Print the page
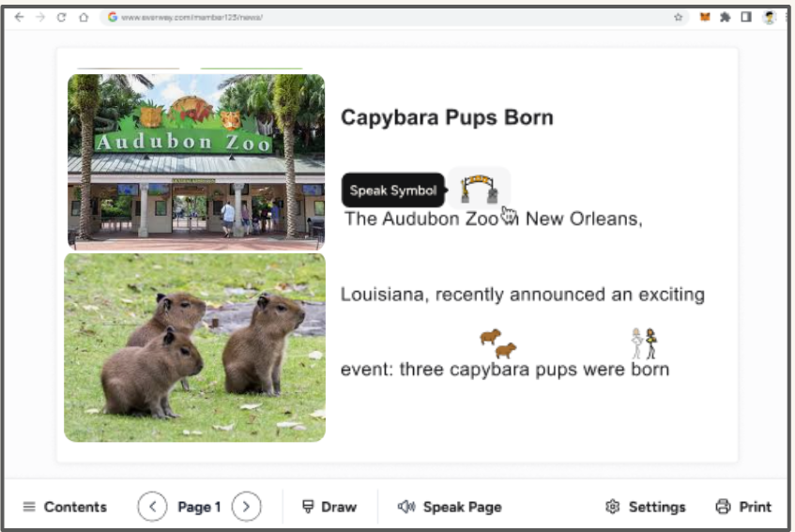This screenshot has width=795, height=532. (x=743, y=507)
